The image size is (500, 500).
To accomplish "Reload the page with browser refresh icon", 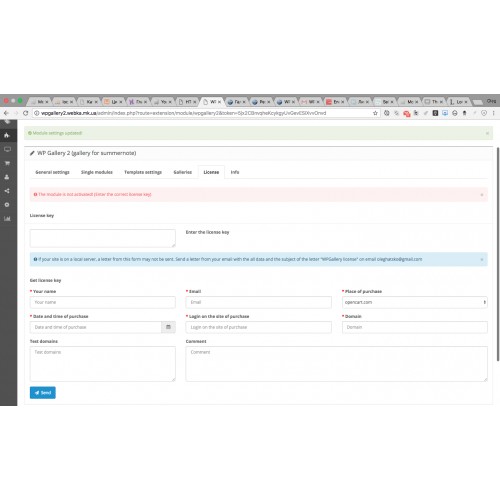I will tap(26, 113).
